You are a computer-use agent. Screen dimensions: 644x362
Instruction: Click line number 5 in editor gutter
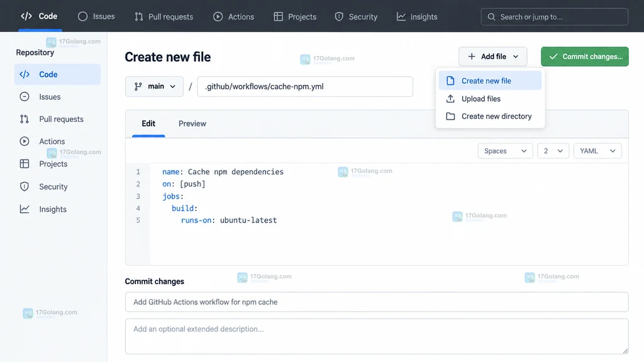pyautogui.click(x=138, y=220)
